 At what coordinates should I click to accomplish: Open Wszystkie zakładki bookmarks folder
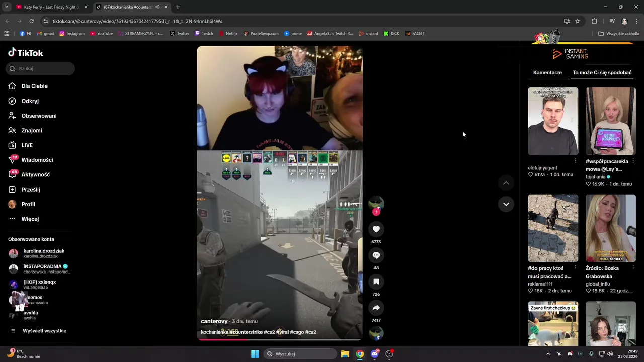(619, 34)
